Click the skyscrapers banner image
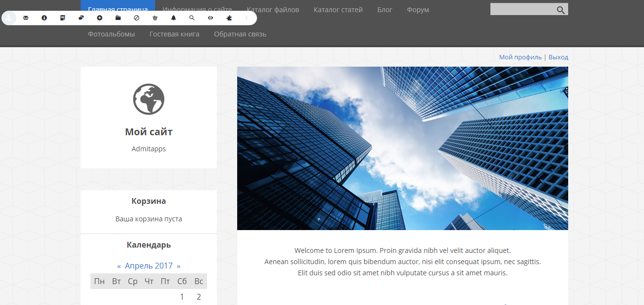 pos(402,148)
